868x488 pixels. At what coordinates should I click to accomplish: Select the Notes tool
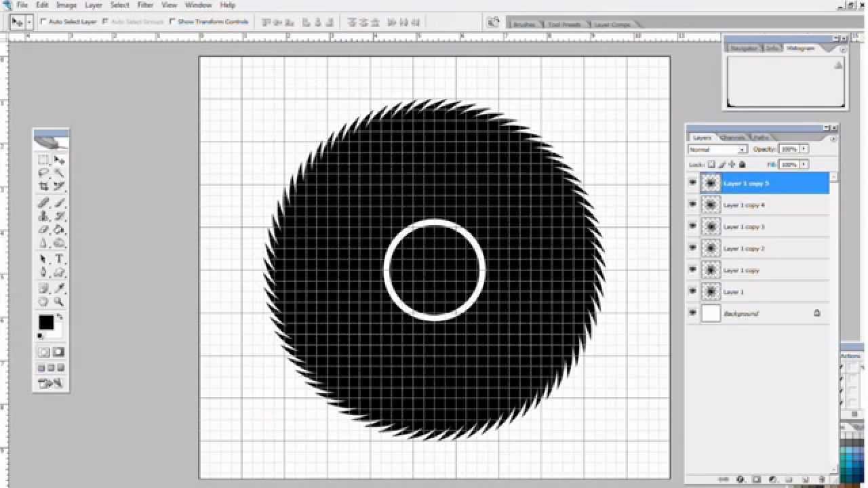tap(43, 289)
